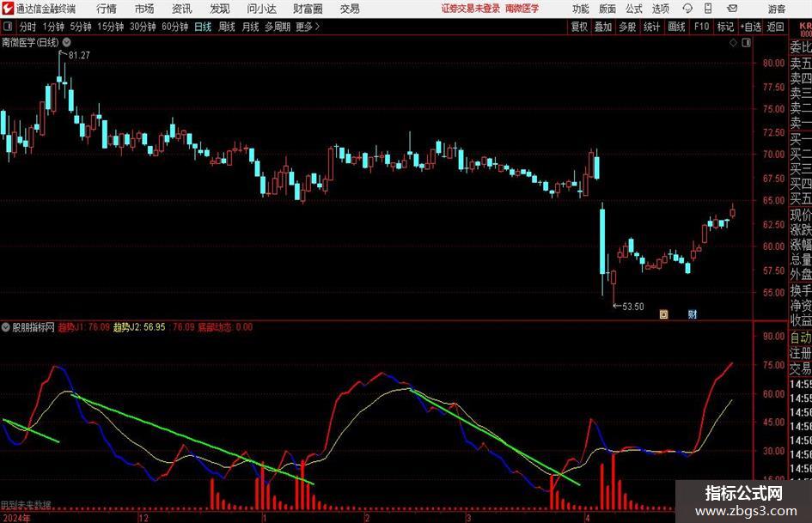This screenshot has width=812, height=523.
Task: Expand the 更多 periods chevron
Action: coord(317,27)
